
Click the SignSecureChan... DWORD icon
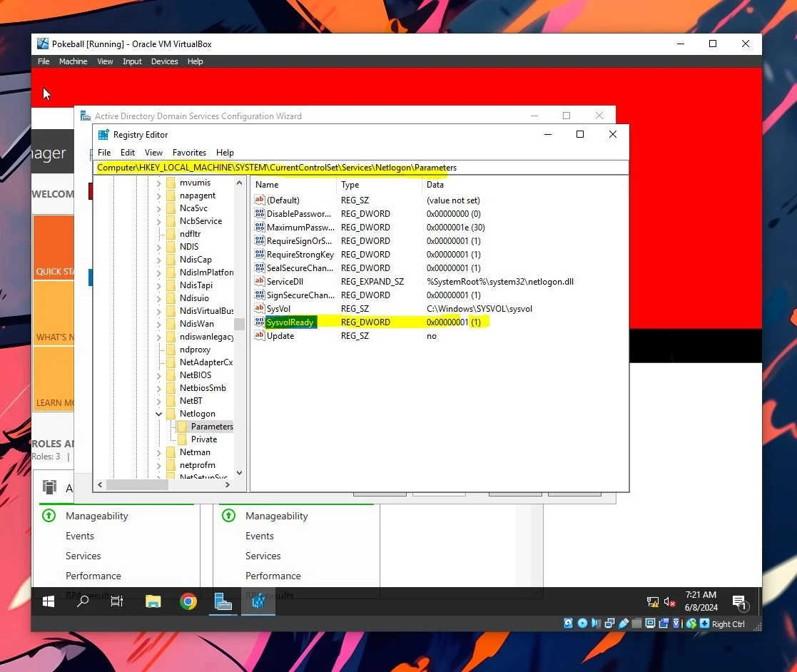(260, 295)
